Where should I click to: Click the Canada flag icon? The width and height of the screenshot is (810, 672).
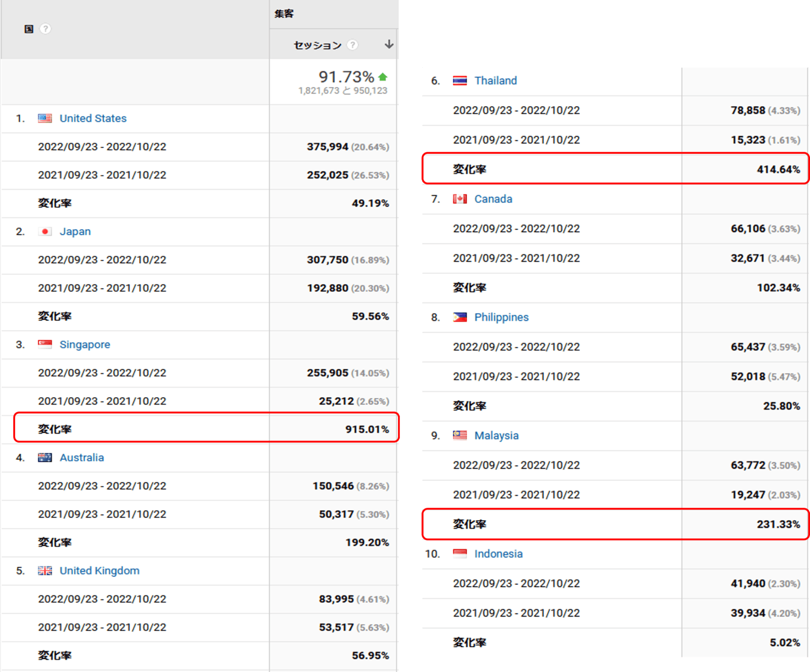[x=460, y=199]
